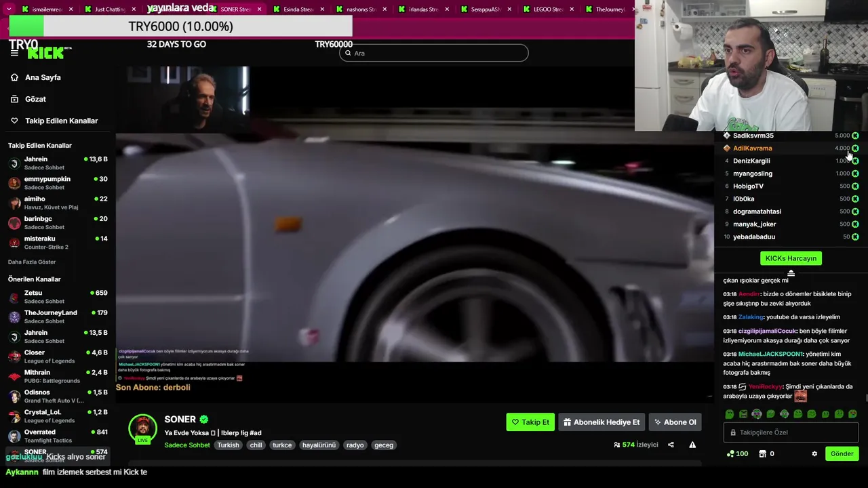868x488 pixels.
Task: Open misteraku channel in sidebar
Action: point(58,243)
